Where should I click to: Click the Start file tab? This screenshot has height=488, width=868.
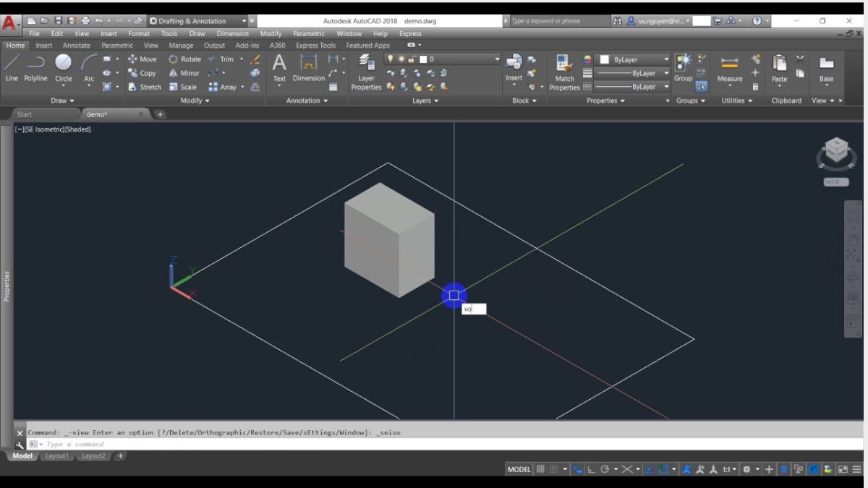(25, 114)
